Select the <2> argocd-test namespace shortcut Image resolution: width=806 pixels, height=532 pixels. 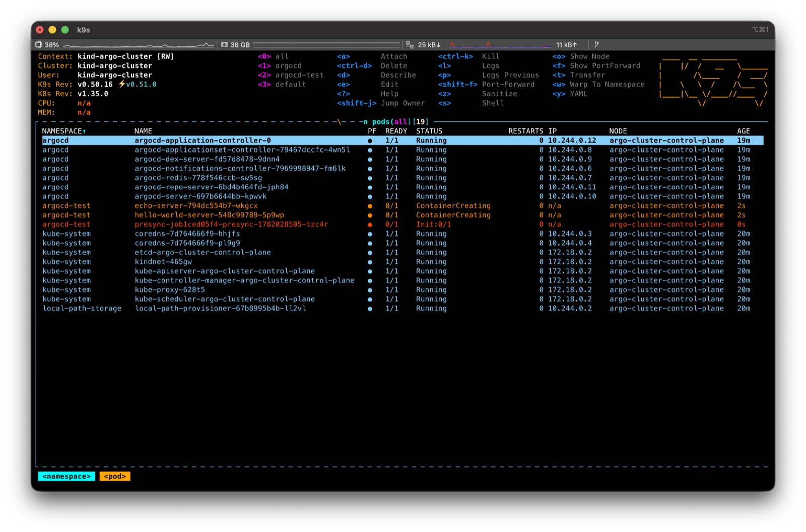click(291, 75)
